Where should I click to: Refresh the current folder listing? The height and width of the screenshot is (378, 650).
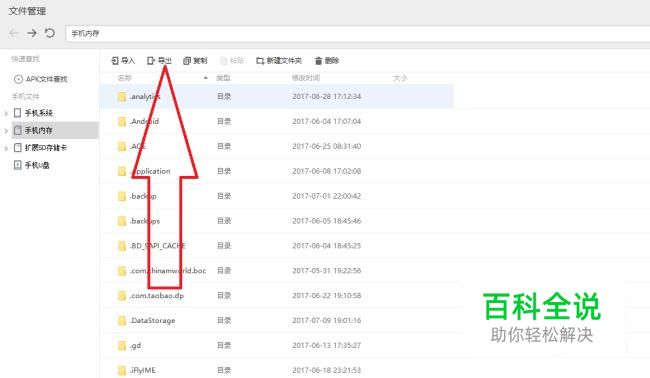50,33
